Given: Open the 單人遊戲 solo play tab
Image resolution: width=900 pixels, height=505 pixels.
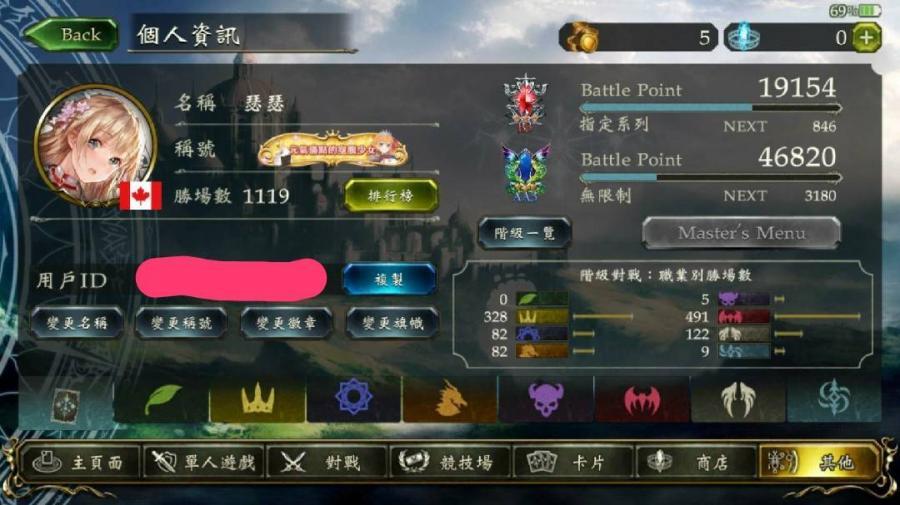Looking at the screenshot, I should [x=204, y=461].
